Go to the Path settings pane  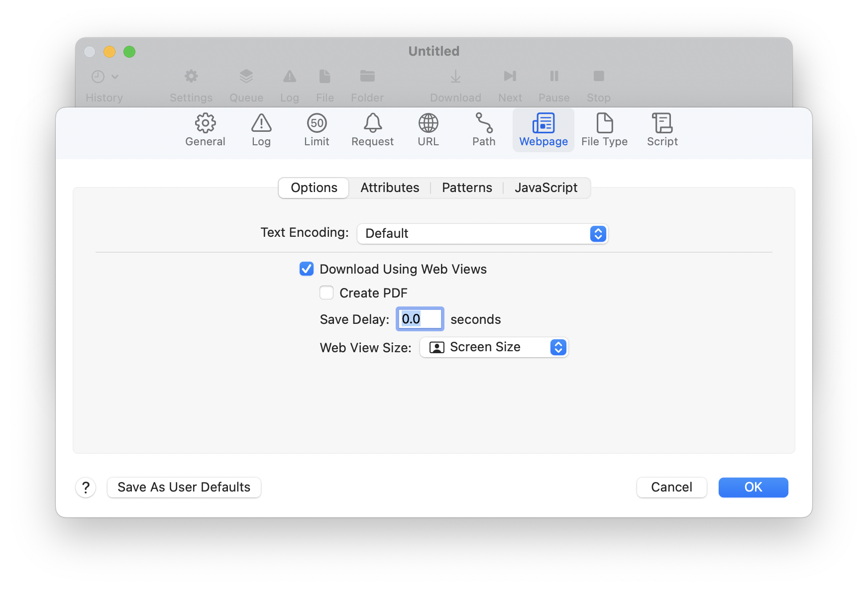click(483, 130)
